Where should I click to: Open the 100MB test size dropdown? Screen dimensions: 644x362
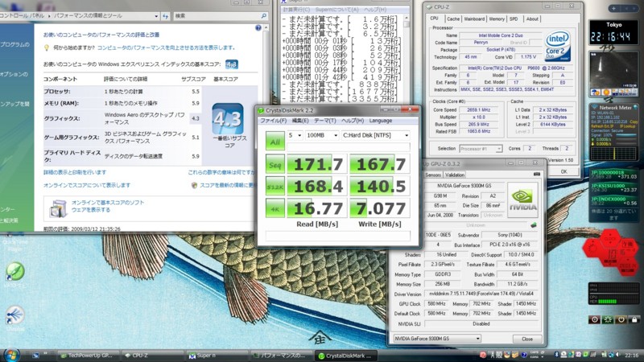point(322,135)
